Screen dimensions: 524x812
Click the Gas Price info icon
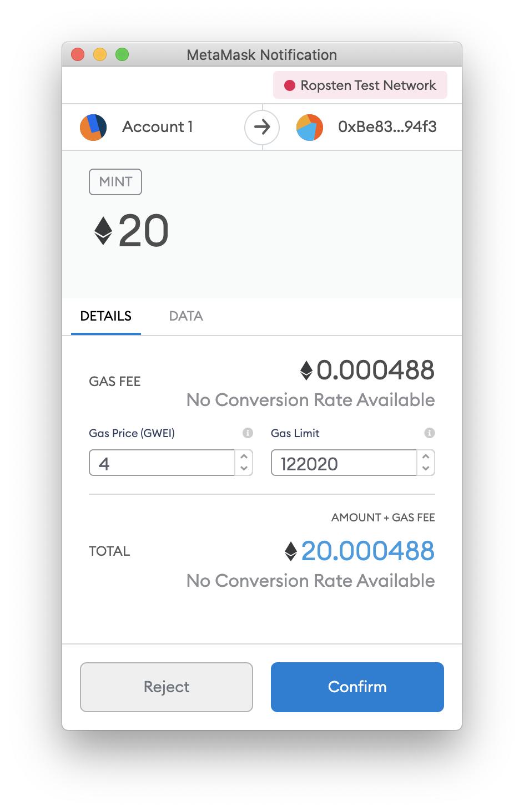[x=248, y=433]
